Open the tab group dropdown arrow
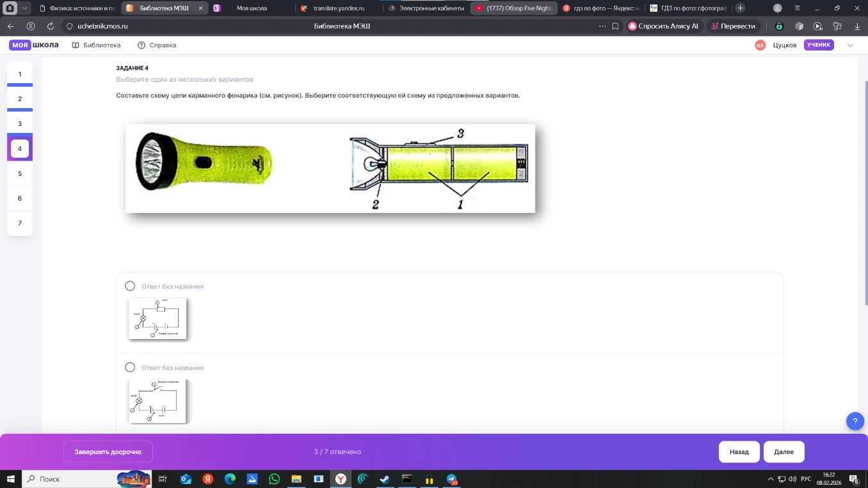This screenshot has height=488, width=868. pyautogui.click(x=24, y=8)
